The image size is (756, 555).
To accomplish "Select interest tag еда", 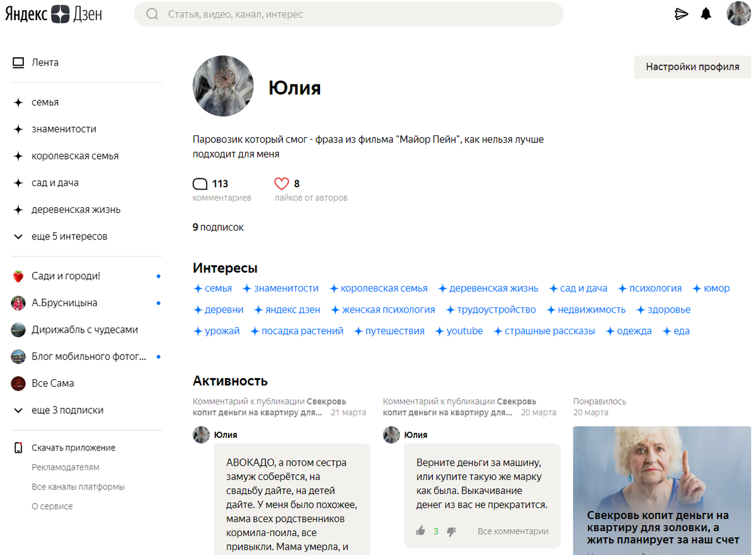I will [675, 331].
